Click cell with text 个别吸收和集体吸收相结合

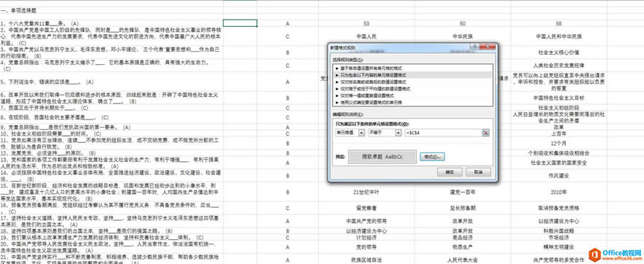click(x=559, y=153)
